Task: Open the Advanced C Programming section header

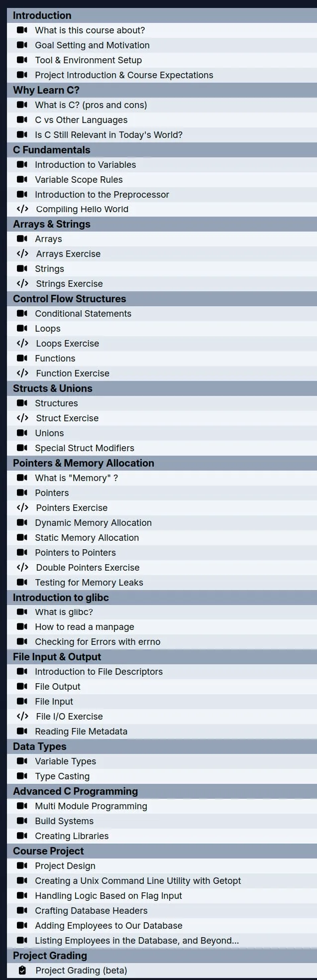Action: [x=162, y=791]
